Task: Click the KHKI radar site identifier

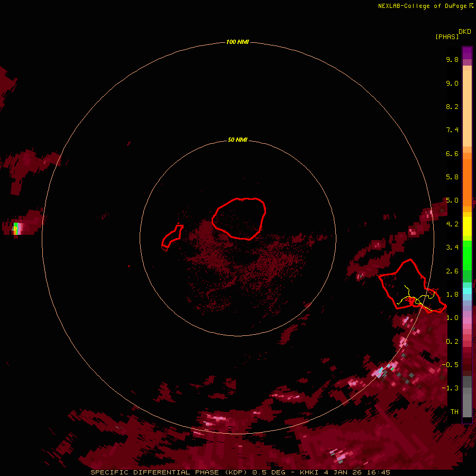Action: [309, 472]
